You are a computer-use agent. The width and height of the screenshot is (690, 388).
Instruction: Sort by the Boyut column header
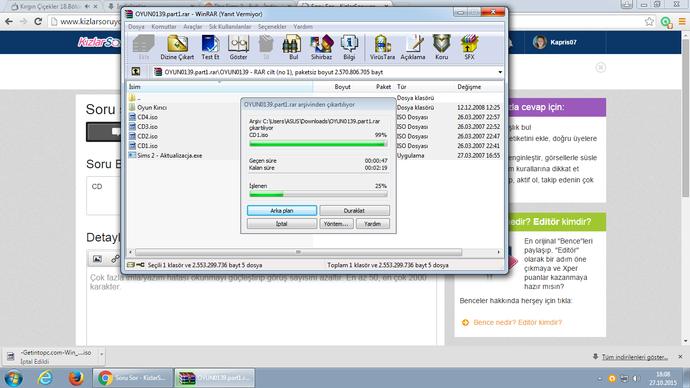pos(341,87)
